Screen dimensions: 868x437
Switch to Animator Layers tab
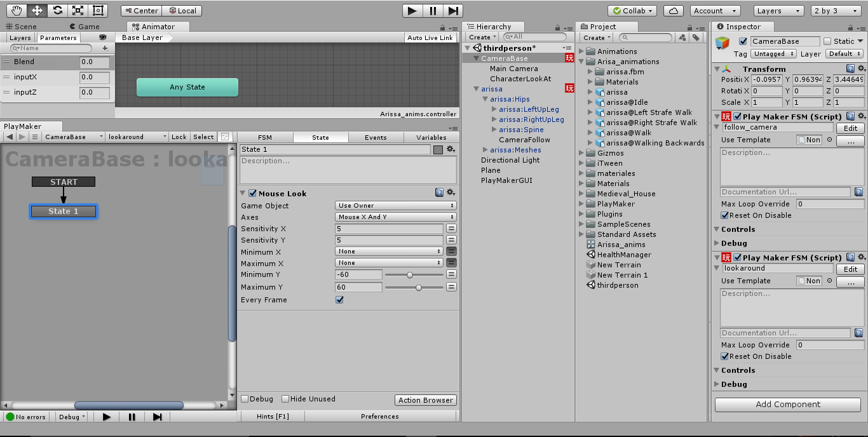(x=20, y=37)
